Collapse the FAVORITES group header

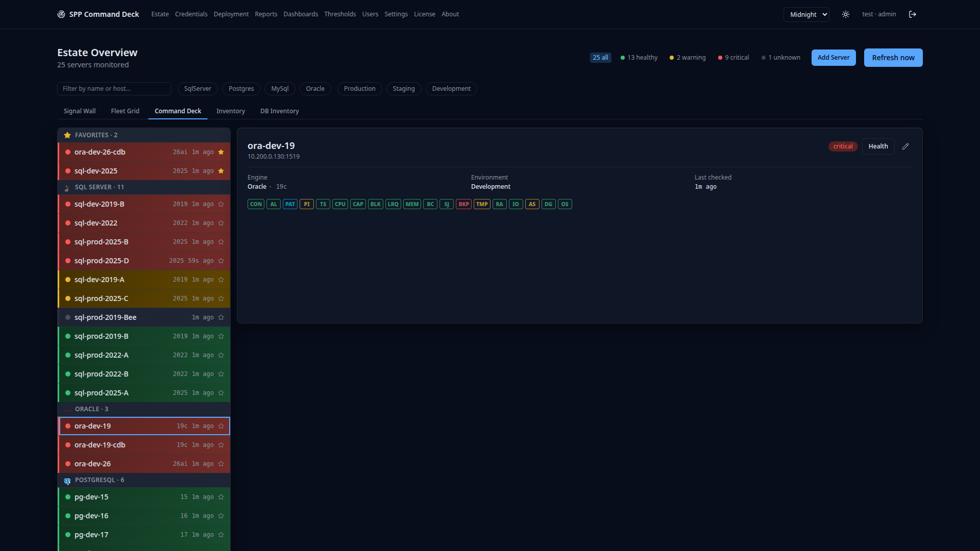144,135
